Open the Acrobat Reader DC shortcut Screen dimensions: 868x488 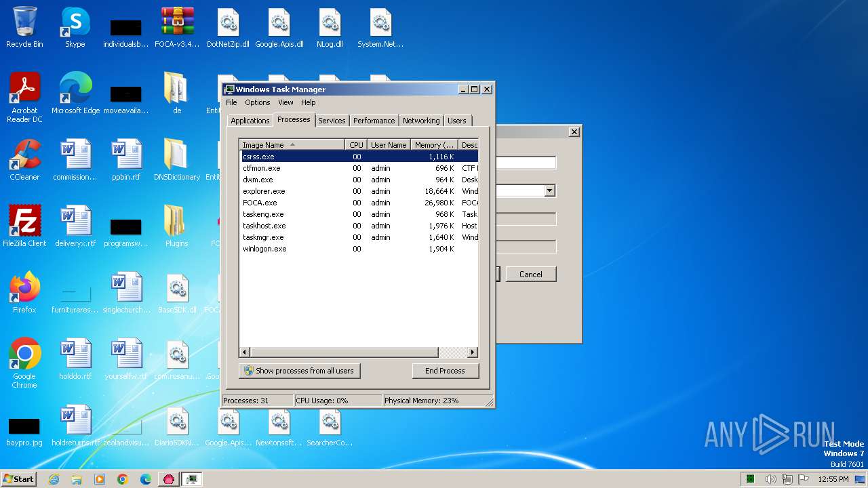(x=24, y=98)
